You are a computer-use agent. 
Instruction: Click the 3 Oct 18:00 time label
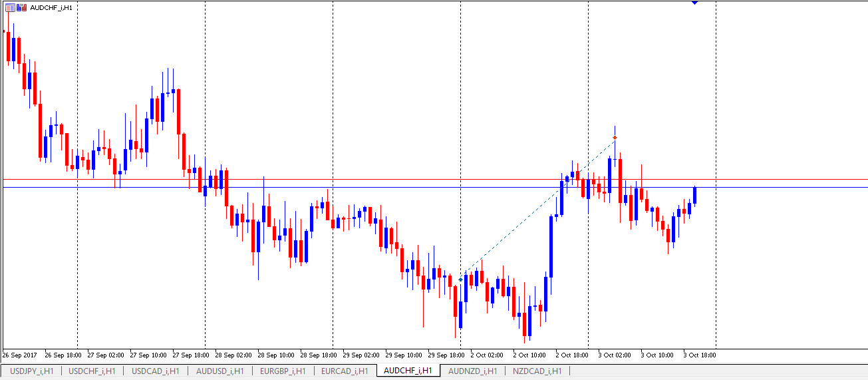[700, 355]
